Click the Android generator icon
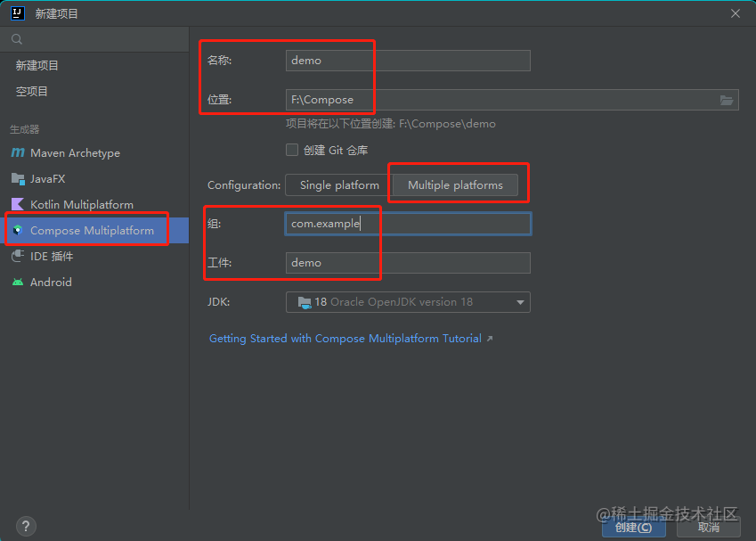The height and width of the screenshot is (541, 756). (x=20, y=282)
